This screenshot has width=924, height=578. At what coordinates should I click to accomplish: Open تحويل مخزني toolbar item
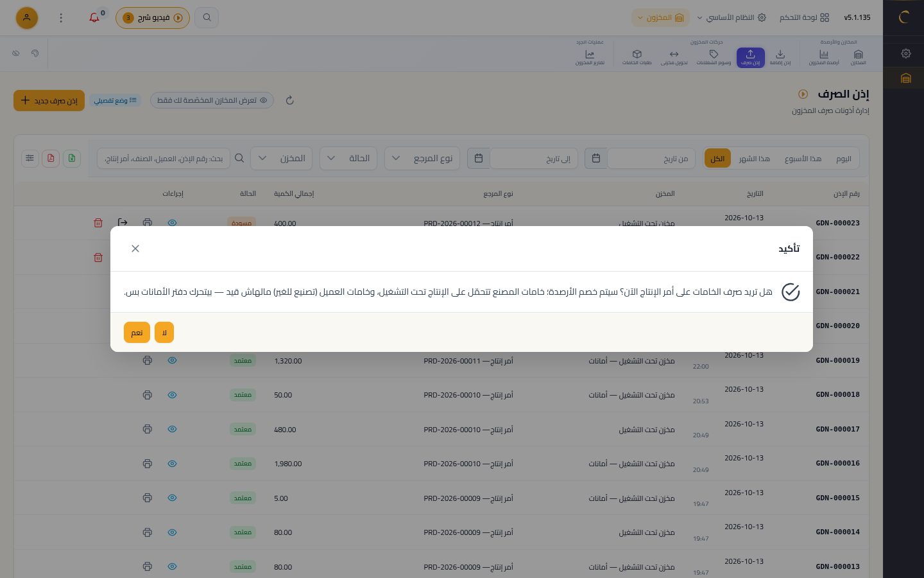pyautogui.click(x=674, y=57)
